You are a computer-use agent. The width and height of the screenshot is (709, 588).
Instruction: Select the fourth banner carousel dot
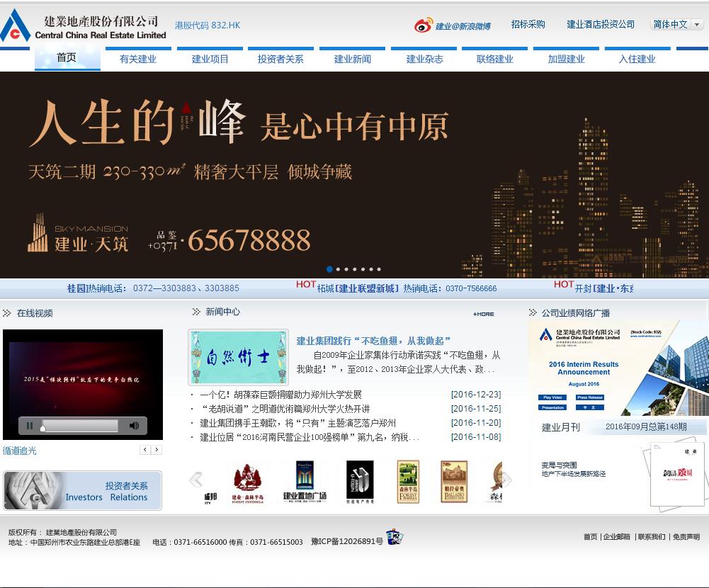pyautogui.click(x=354, y=269)
